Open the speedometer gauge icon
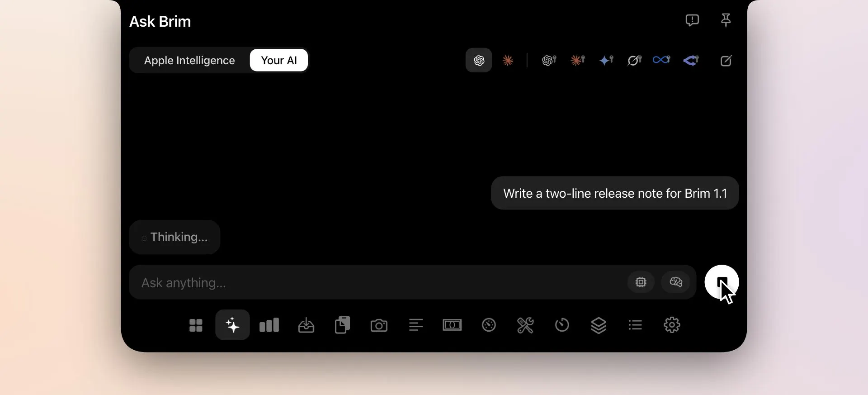The image size is (868, 395). 489,325
